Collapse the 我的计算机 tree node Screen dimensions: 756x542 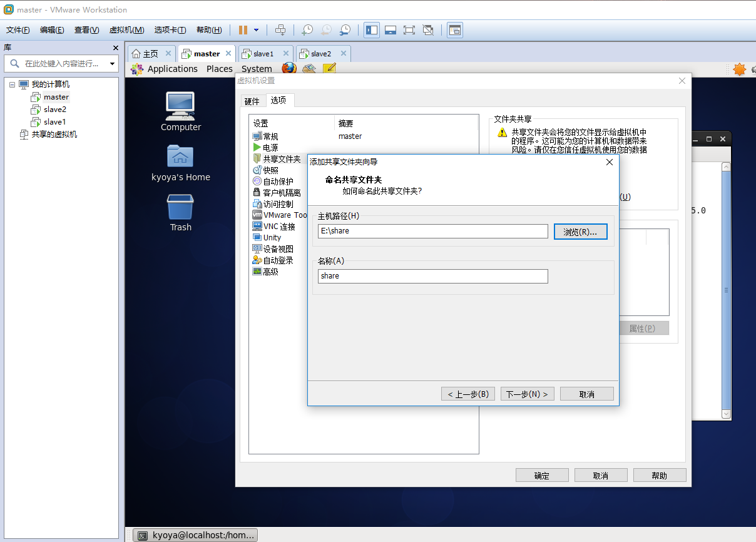point(12,84)
